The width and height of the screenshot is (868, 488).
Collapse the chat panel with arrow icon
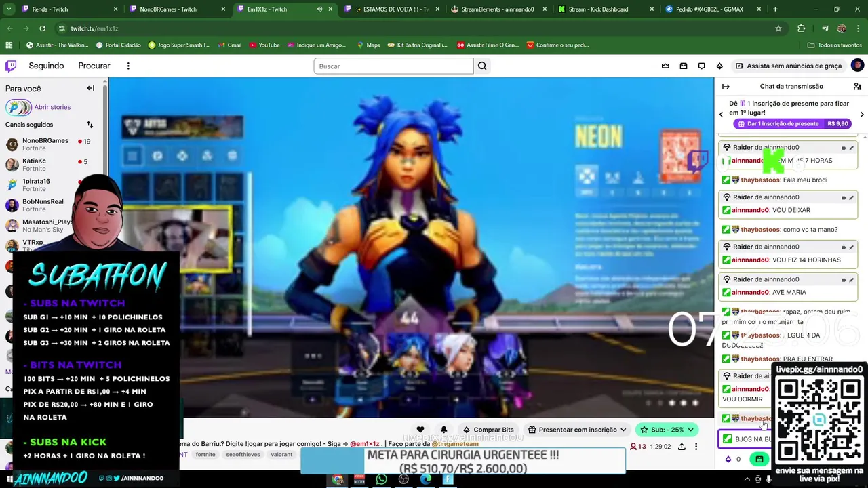[726, 86]
